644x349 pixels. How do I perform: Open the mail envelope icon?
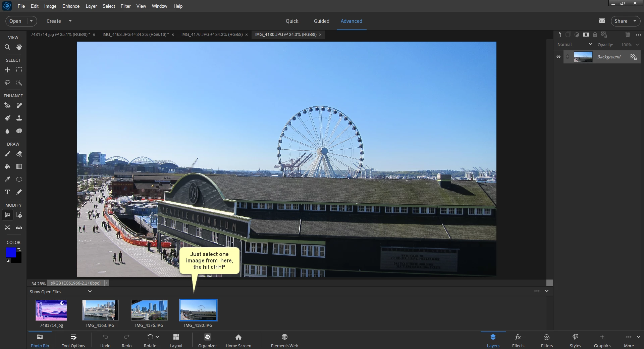pyautogui.click(x=602, y=21)
